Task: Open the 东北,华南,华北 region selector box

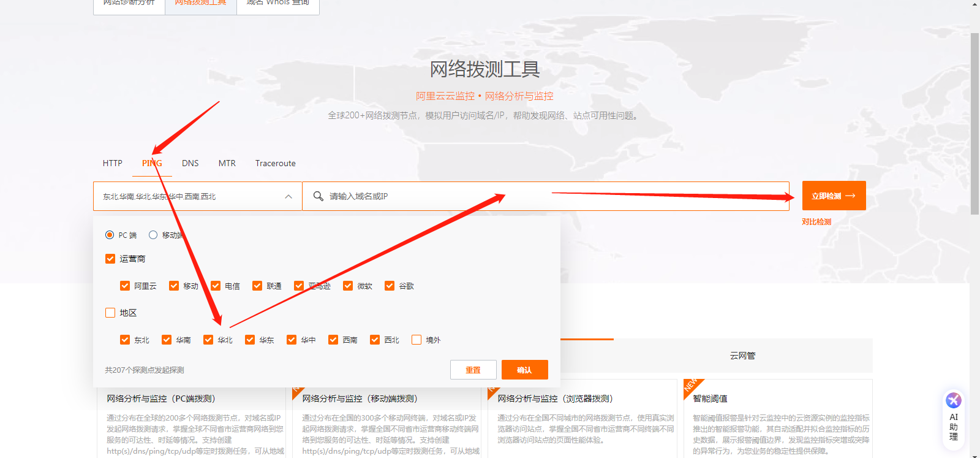Action: 190,197
